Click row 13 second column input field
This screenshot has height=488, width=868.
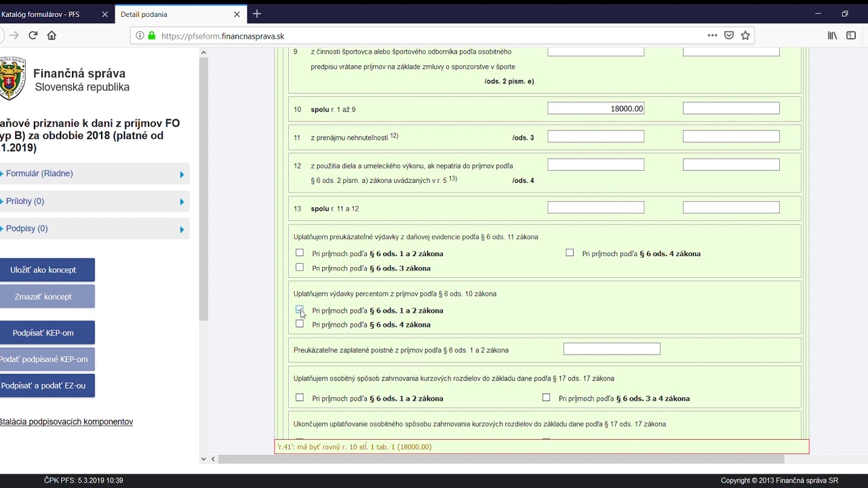[x=731, y=207]
